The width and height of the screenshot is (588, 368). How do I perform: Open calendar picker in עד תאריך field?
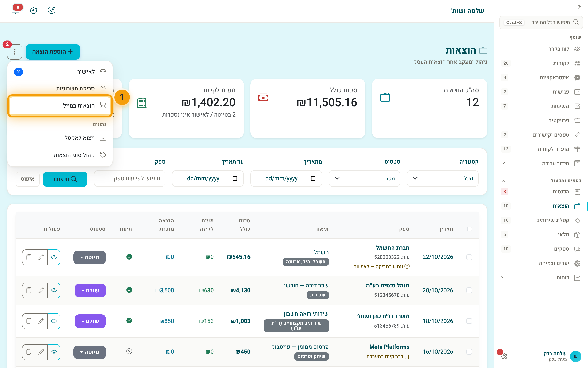point(235,178)
